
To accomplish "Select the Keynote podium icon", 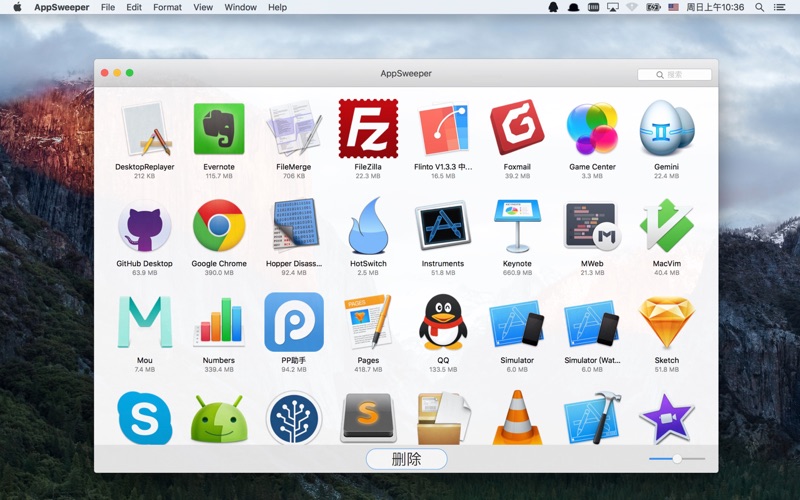I will 517,226.
